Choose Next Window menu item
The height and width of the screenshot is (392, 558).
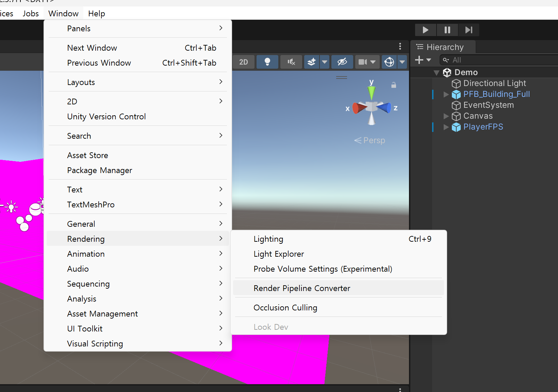pos(138,48)
